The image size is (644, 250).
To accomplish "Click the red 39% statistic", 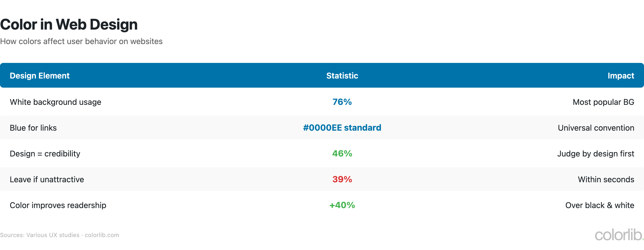I will click(x=342, y=179).
